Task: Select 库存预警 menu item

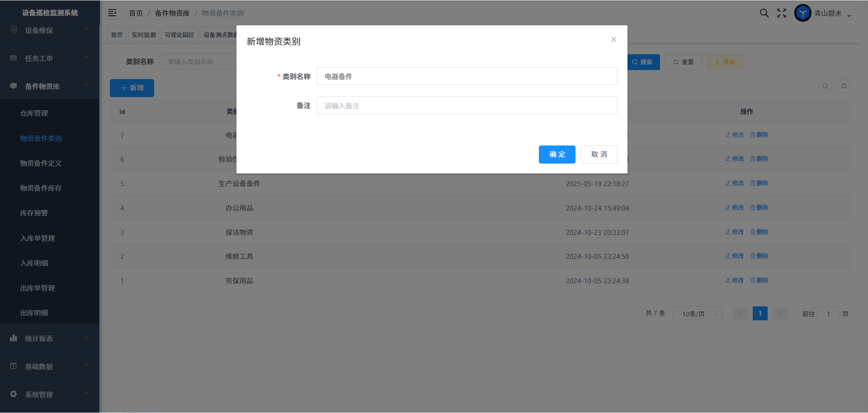Action: click(x=34, y=213)
